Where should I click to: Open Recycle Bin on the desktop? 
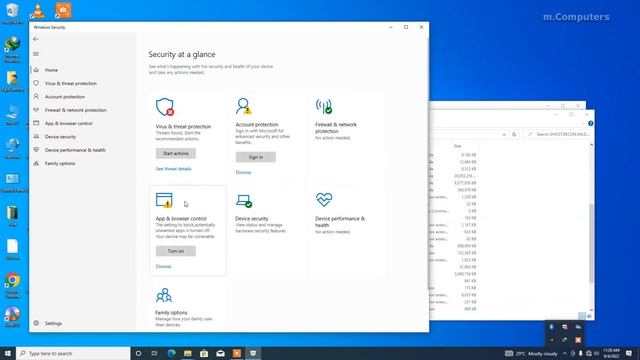pyautogui.click(x=12, y=13)
